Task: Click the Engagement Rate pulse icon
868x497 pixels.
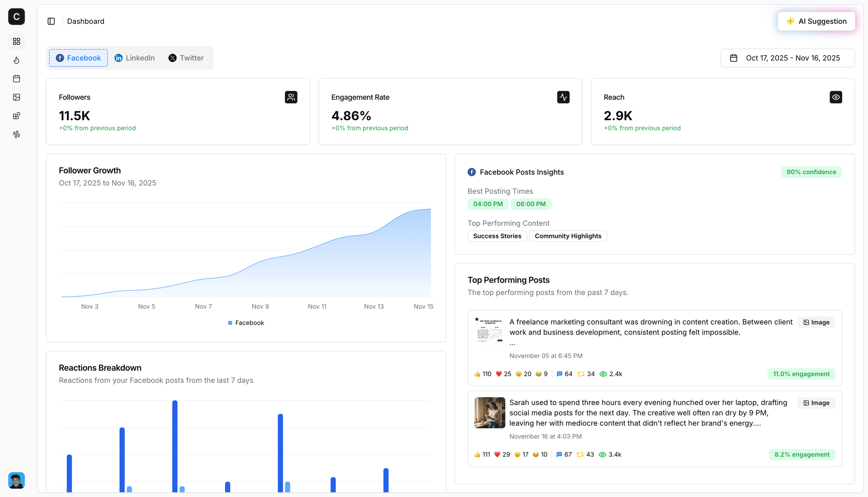Action: pyautogui.click(x=563, y=97)
